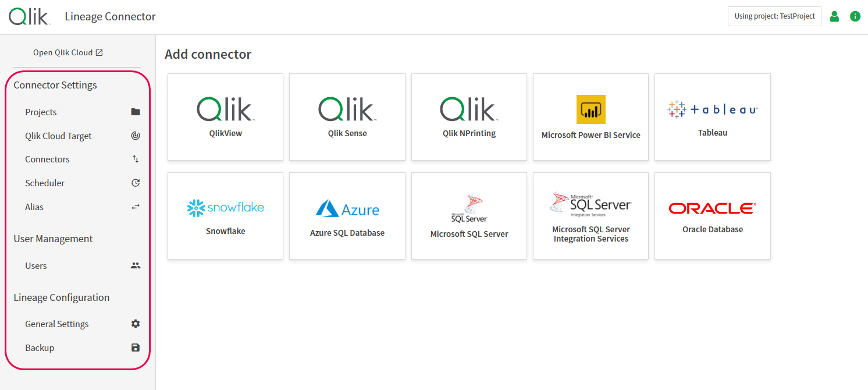Open Connectors via the arrows icon
This screenshot has width=868, height=390.
point(135,158)
